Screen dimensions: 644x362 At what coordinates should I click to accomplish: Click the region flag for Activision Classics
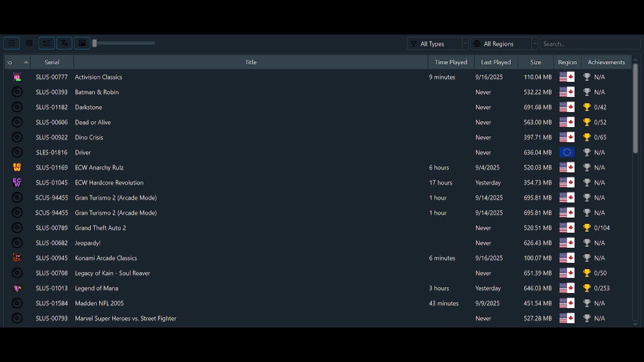567,77
